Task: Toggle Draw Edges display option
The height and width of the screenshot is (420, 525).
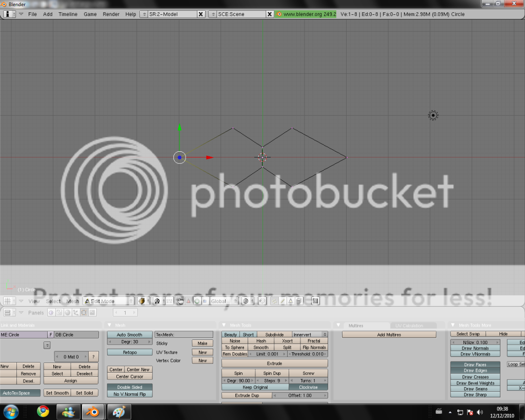Action: (x=475, y=370)
